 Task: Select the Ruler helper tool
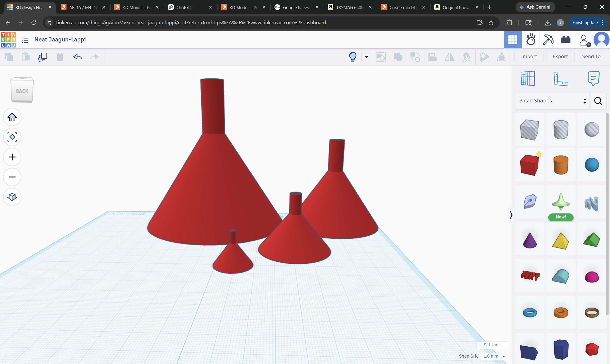[561, 78]
